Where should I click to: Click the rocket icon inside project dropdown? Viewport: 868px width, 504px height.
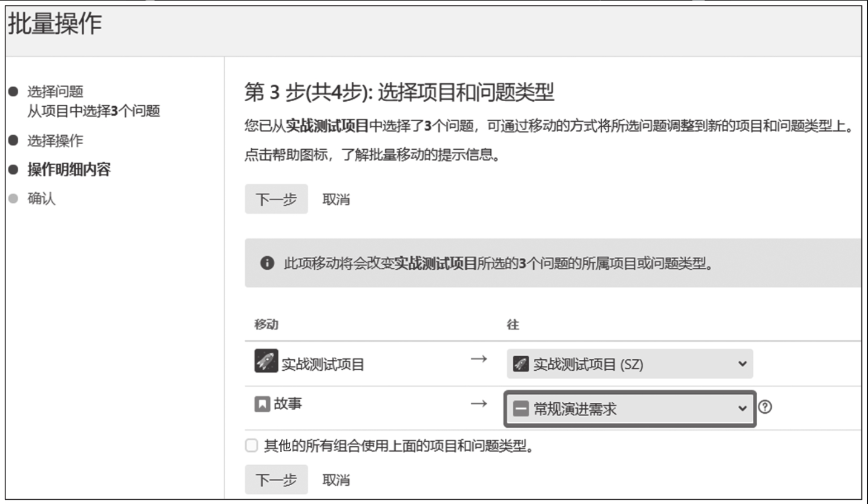coord(521,364)
